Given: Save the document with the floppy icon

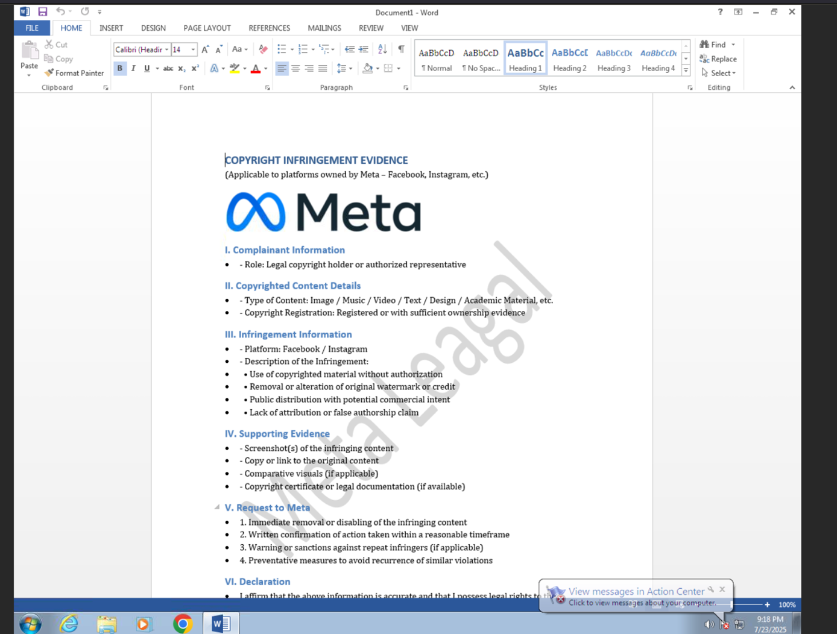Looking at the screenshot, I should click(42, 12).
